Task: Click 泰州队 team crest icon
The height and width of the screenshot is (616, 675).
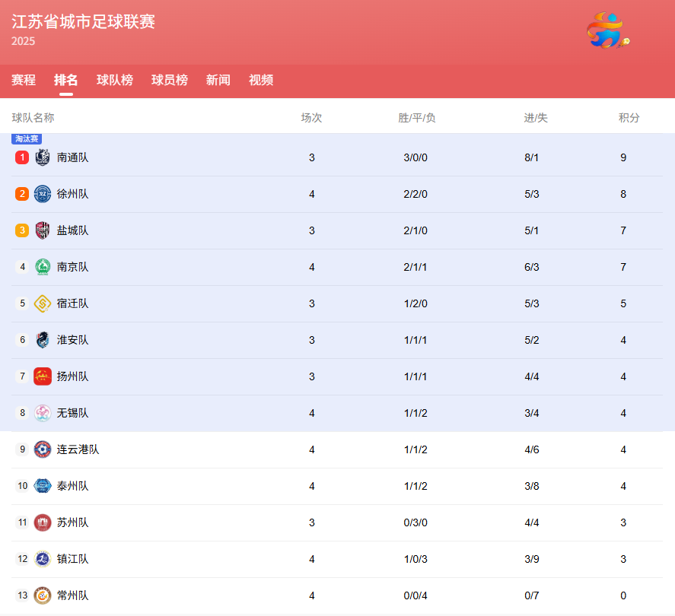Action: click(x=43, y=486)
